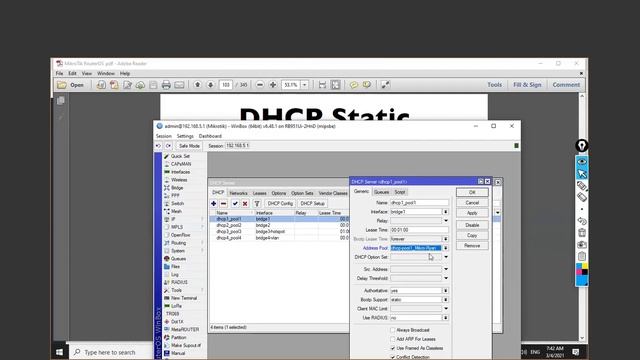This screenshot has height=360, width=640.
Task: Switch to the Script tab in DHCP Server dialog
Action: (400, 192)
